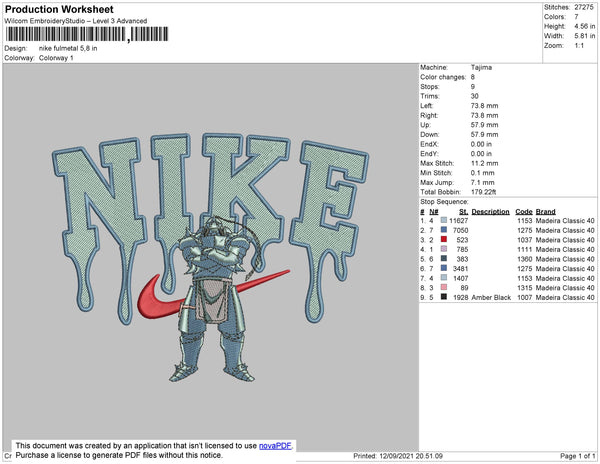Click the Up value 57.9 mm
This screenshot has width=600, height=464.
pos(484,125)
